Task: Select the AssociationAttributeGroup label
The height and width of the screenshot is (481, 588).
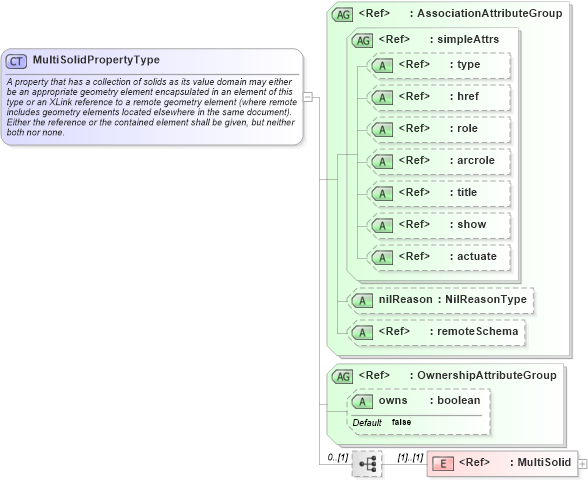Action: pos(490,13)
